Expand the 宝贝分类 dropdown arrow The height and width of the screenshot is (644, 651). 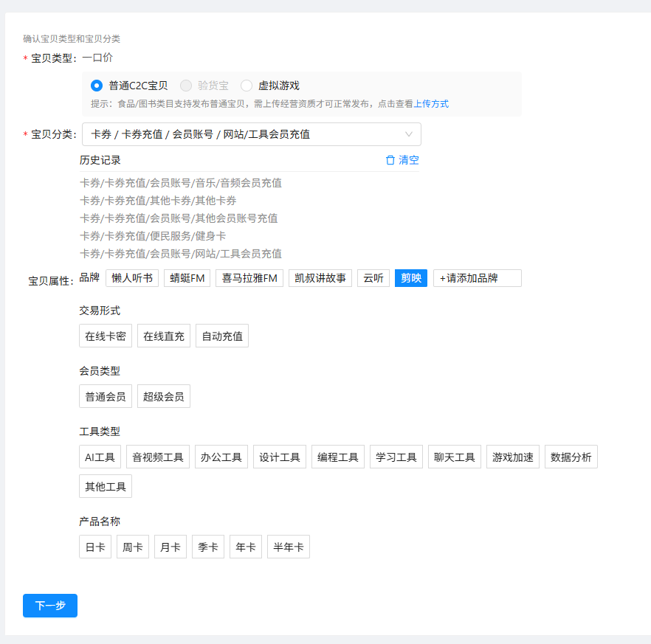coord(409,134)
